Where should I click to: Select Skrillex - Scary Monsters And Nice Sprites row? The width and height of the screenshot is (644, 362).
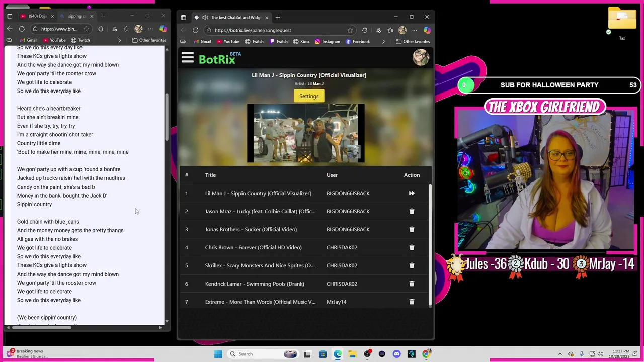(x=304, y=265)
